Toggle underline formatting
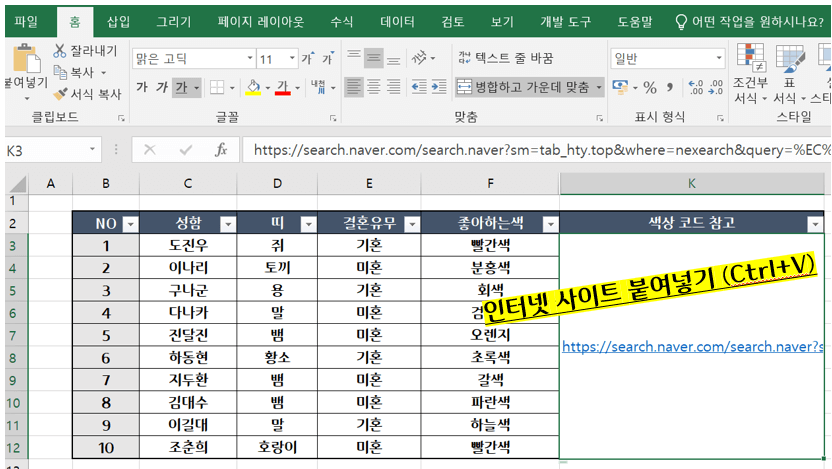The height and width of the screenshot is (469, 832). coord(181,87)
